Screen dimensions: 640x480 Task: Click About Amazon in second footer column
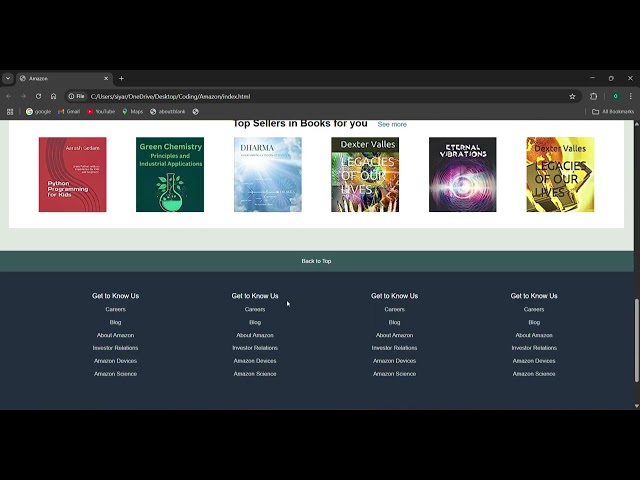coord(255,335)
